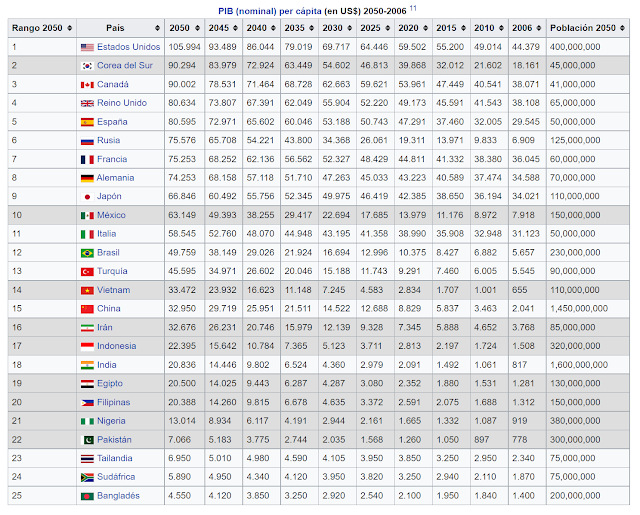Open the Reino Unido link

click(x=122, y=103)
